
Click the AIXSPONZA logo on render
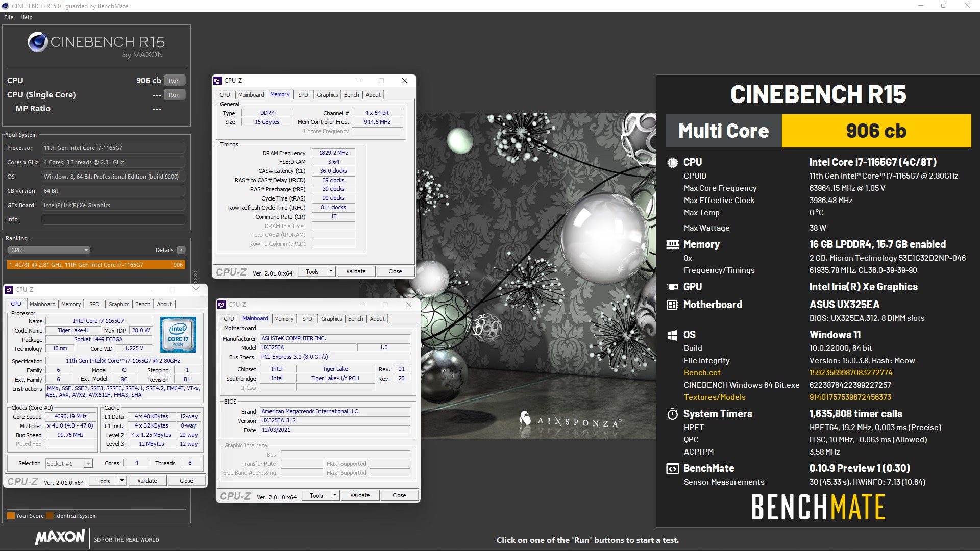[x=570, y=420]
